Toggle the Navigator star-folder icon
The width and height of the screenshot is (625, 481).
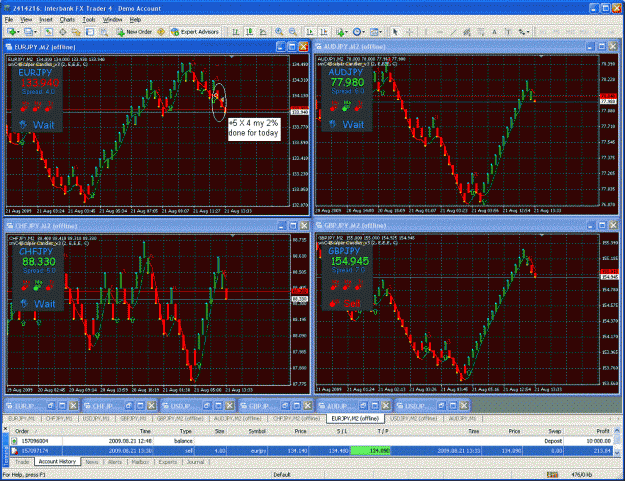tap(76, 32)
